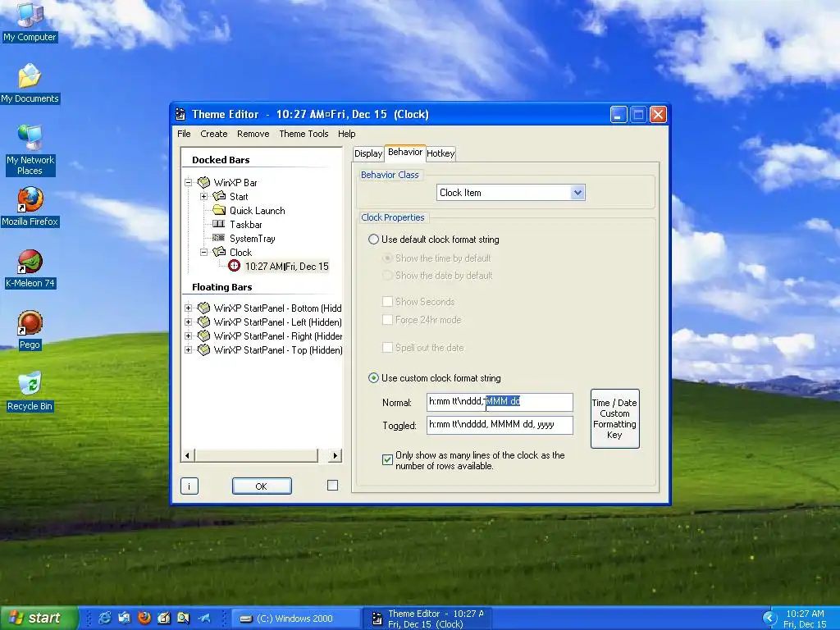The height and width of the screenshot is (630, 840).
Task: Switch to the Display tab
Action: point(368,153)
